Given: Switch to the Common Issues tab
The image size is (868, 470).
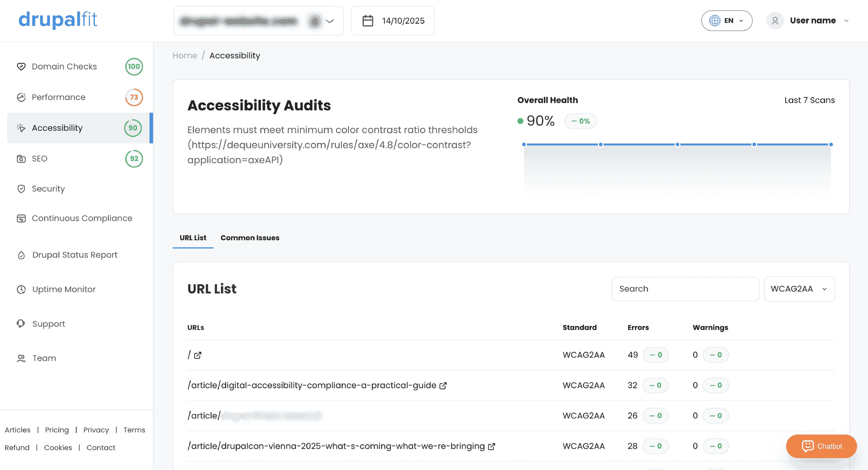Looking at the screenshot, I should click(250, 238).
